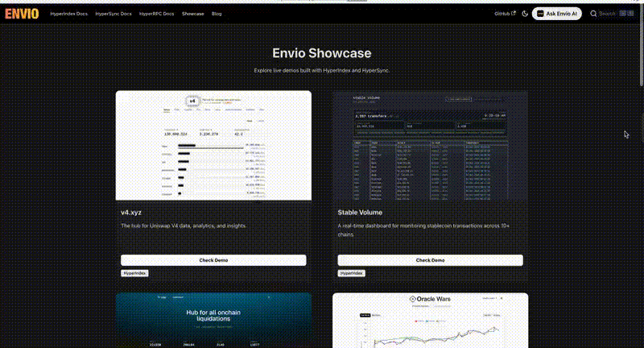
Task: Open the v4.xyz preview thumbnail
Action: pos(213,145)
